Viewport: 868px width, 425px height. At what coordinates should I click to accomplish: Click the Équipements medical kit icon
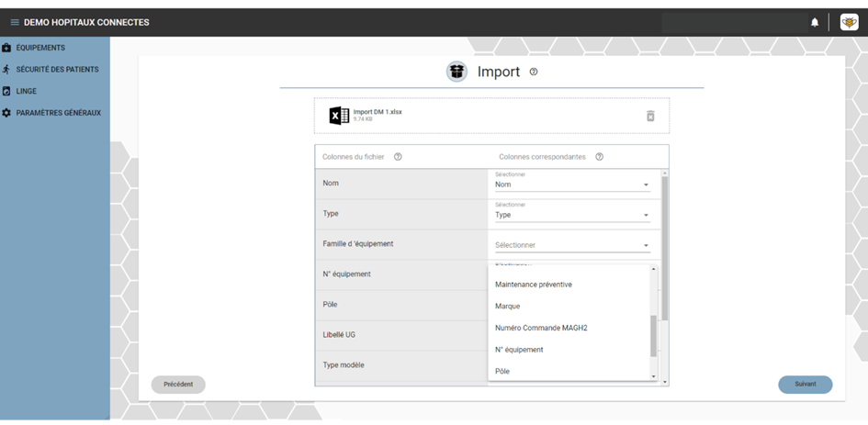[6, 48]
